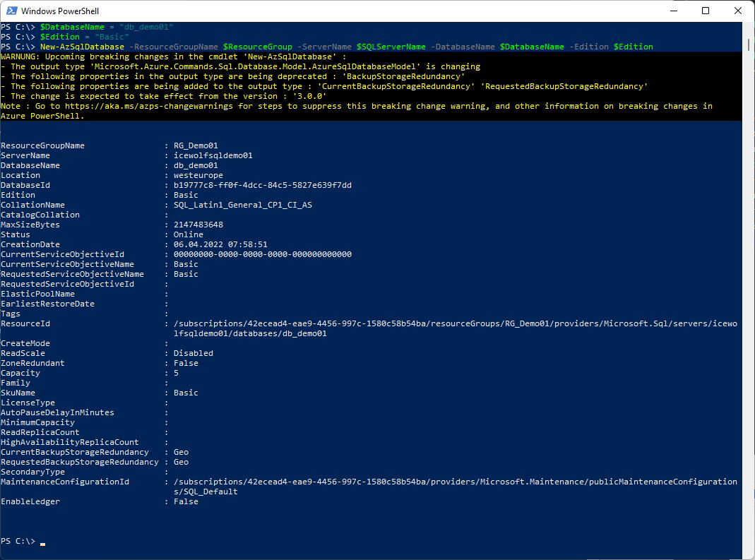Click the Status value Online
Image resolution: width=755 pixels, height=560 pixels.
[189, 234]
